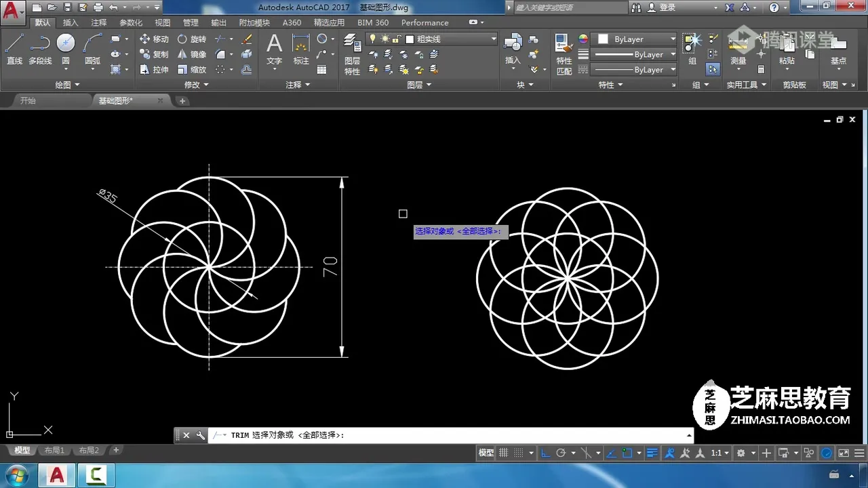Open the 布局1 layout tab

pos(54,450)
